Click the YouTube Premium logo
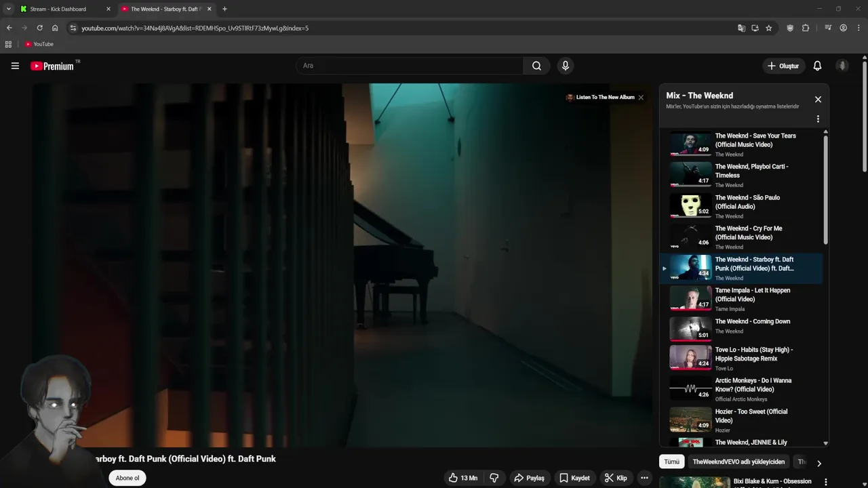This screenshot has height=488, width=868. (x=53, y=66)
